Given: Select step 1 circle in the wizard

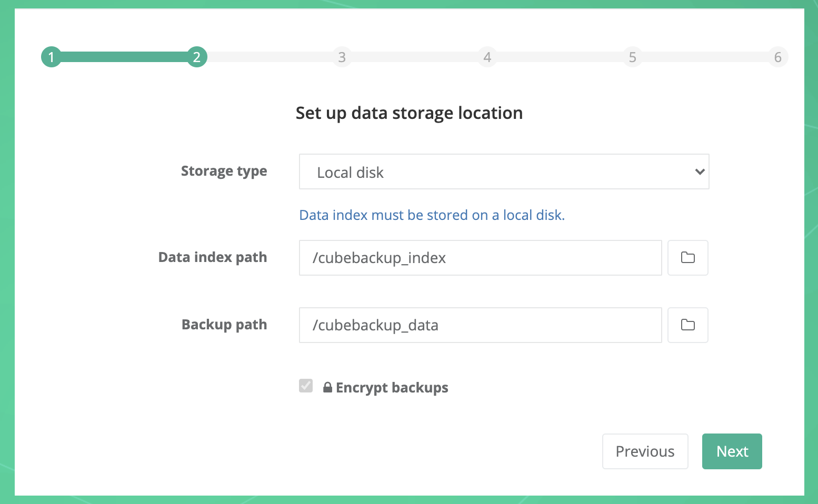Looking at the screenshot, I should pos(51,57).
